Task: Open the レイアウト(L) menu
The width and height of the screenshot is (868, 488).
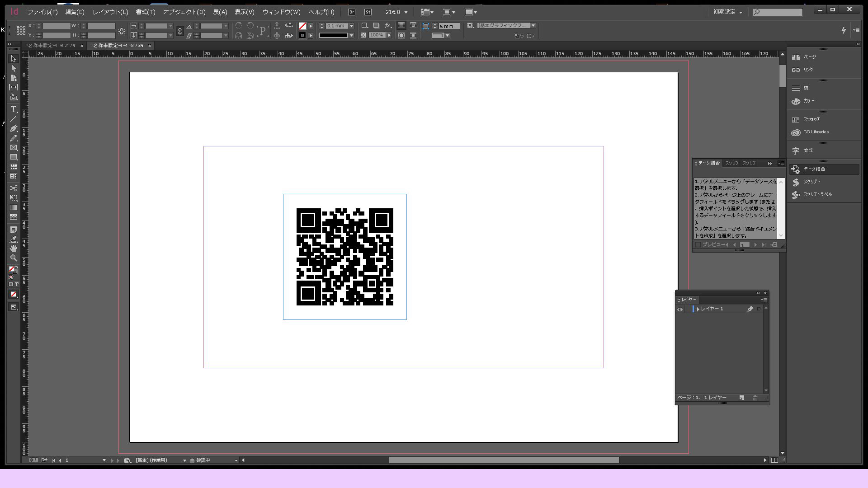Action: [x=110, y=12]
